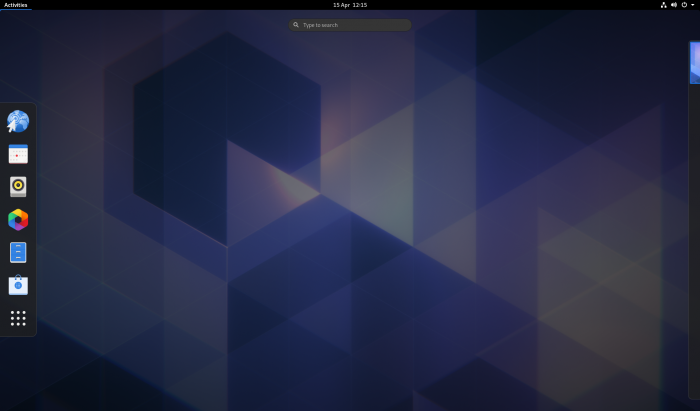Expand the system menu dropdown arrow
Screen dimensions: 700x411
point(693,5)
